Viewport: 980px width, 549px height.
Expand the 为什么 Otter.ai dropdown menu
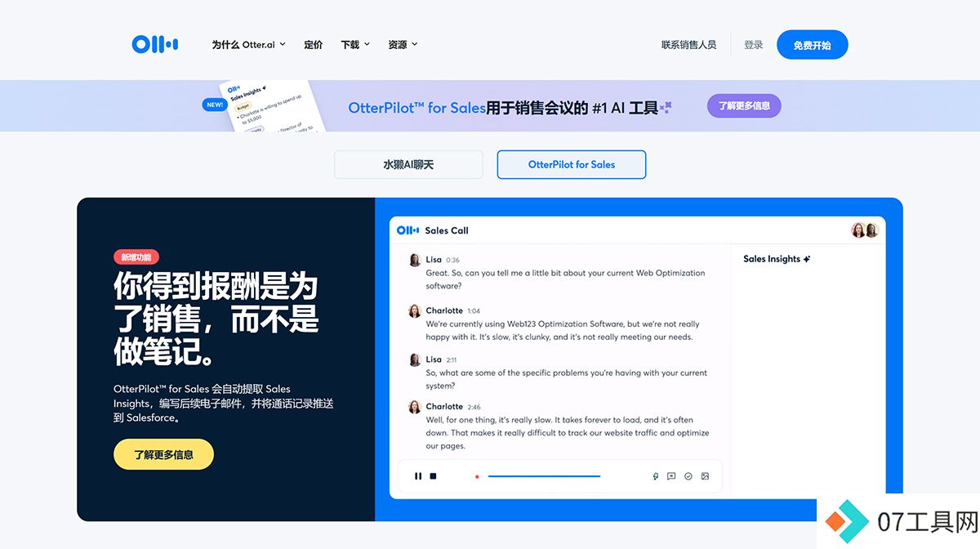(248, 44)
